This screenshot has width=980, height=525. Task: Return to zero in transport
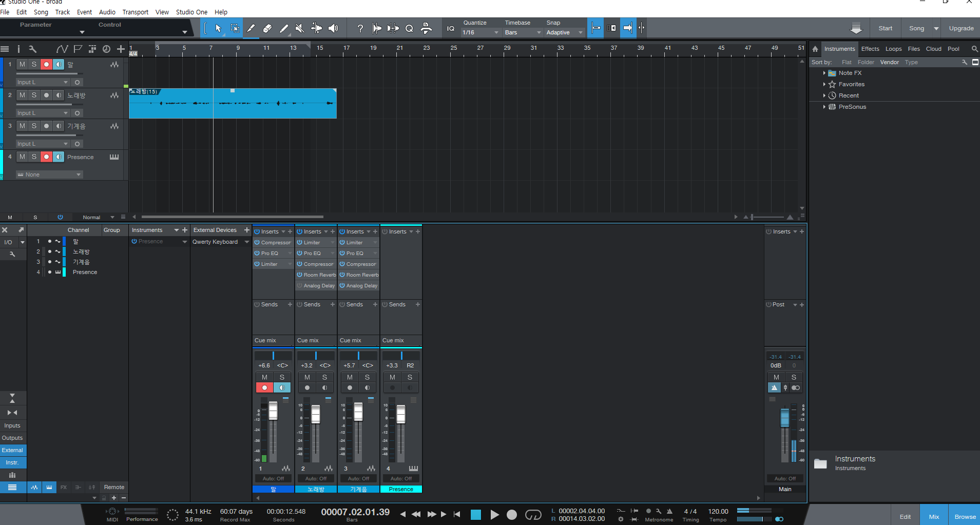[x=457, y=514]
